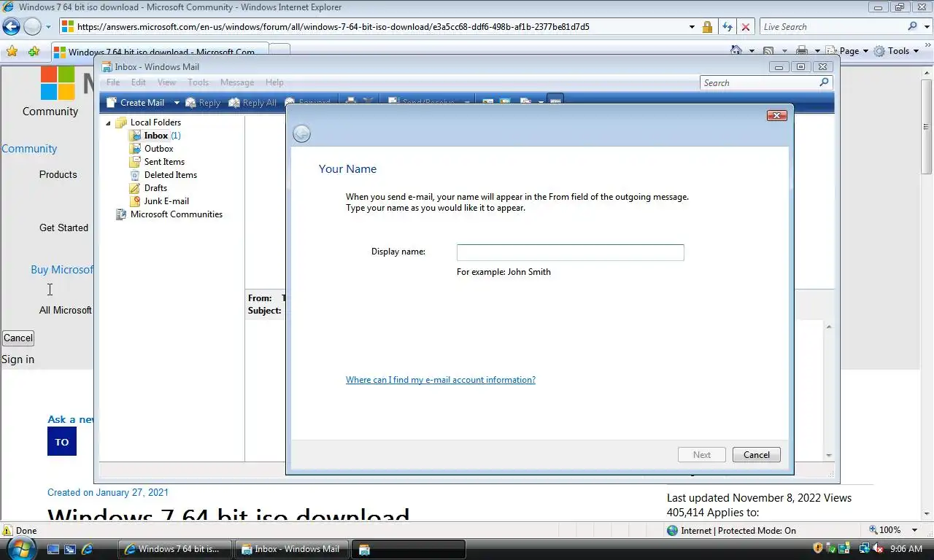Click the Print icon in IE command bar
The image size is (934, 560).
coord(802,51)
